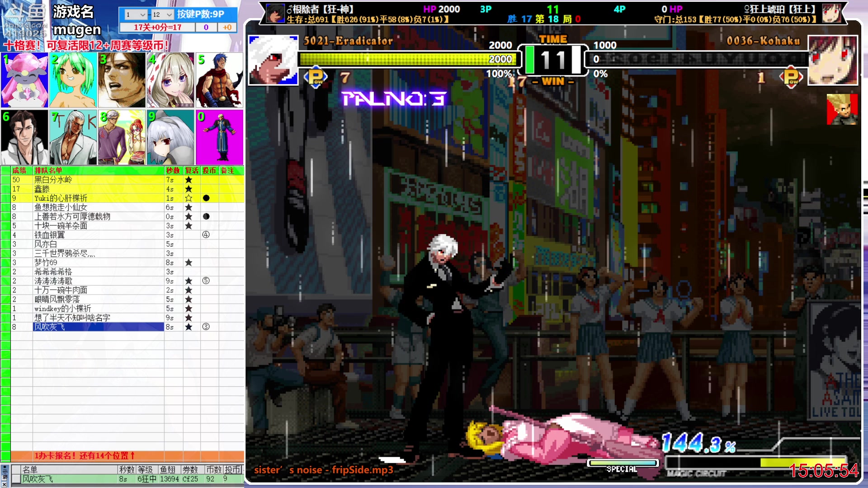Select character slot 5 blue-haired fighter portrait
This screenshot has width=868, height=488.
tap(219, 80)
